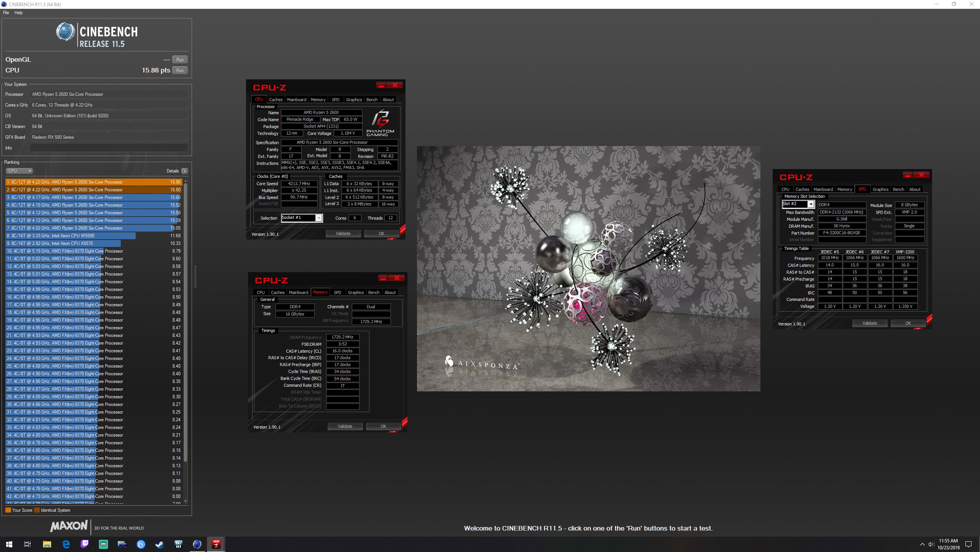Click the Radeon RX 580 Series GFX field

109,137
